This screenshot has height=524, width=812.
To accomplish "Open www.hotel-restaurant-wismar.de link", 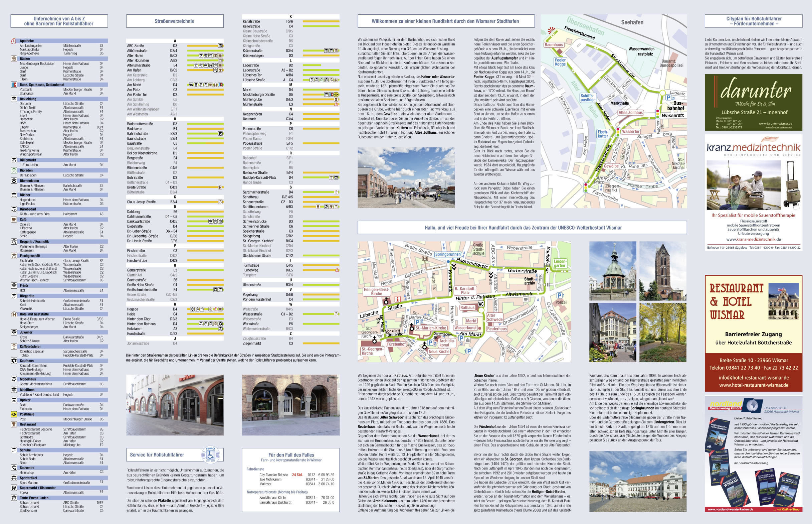I will [753, 385].
